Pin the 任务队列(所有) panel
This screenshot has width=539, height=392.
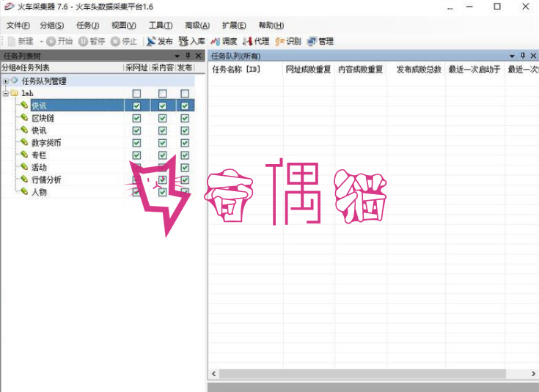coord(523,56)
